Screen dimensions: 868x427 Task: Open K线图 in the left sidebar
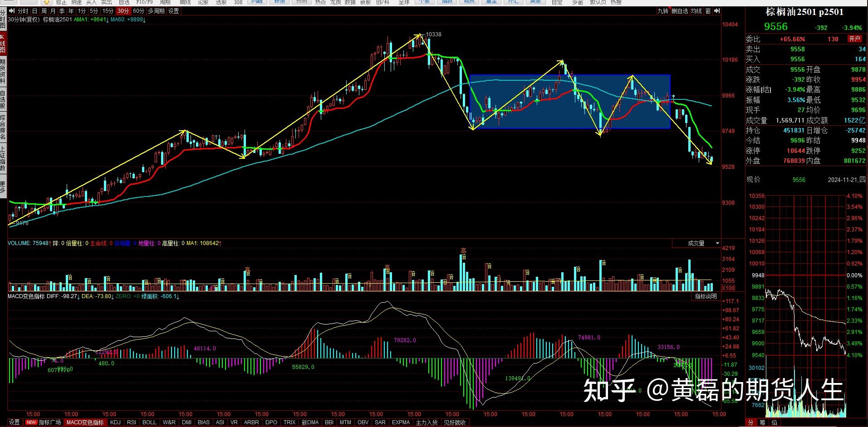click(3, 44)
